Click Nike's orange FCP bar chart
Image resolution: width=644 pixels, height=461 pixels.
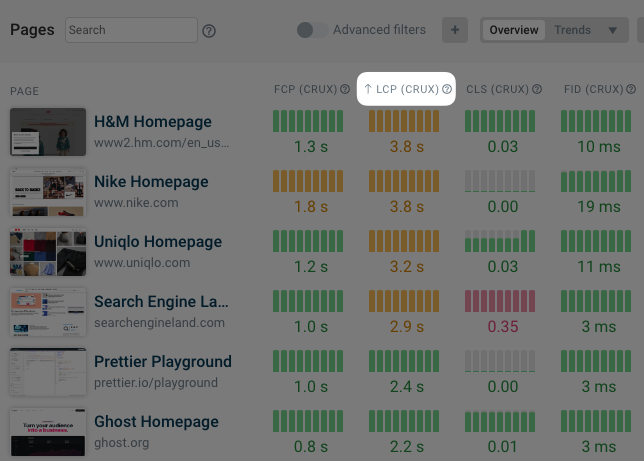click(x=308, y=181)
